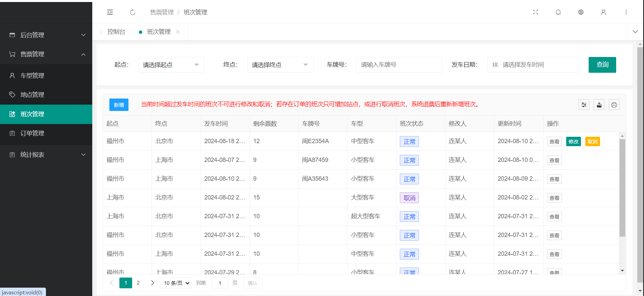The width and height of the screenshot is (644, 296).
Task: Click 查看 for the 超大型客车 row
Action: pyautogui.click(x=554, y=217)
